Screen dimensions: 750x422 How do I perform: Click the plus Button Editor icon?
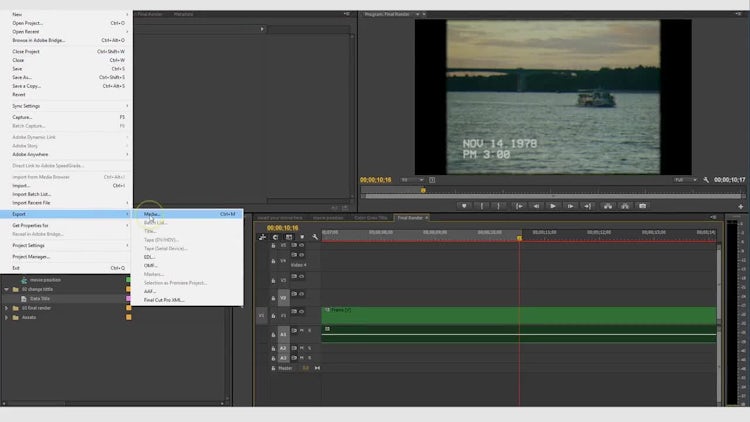coord(740,207)
